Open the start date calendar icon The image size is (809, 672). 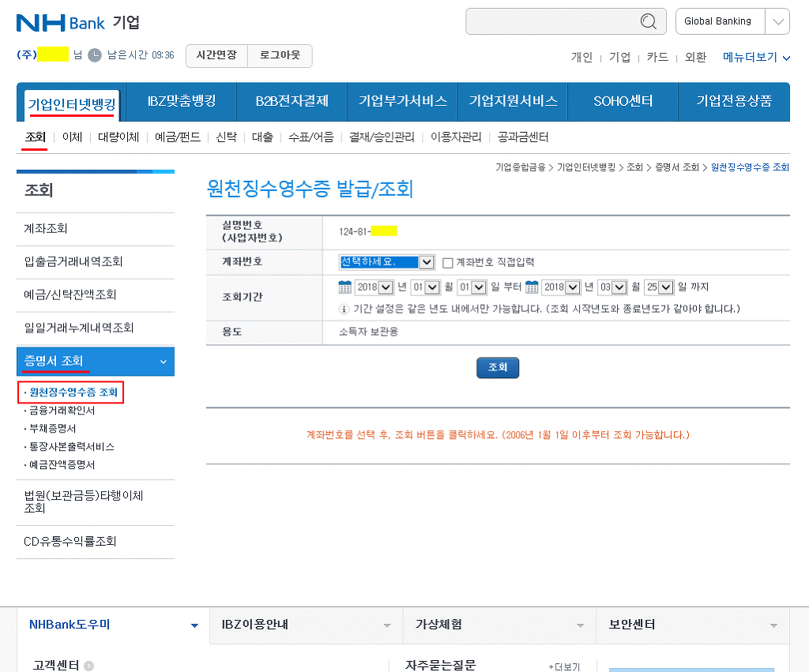344,287
